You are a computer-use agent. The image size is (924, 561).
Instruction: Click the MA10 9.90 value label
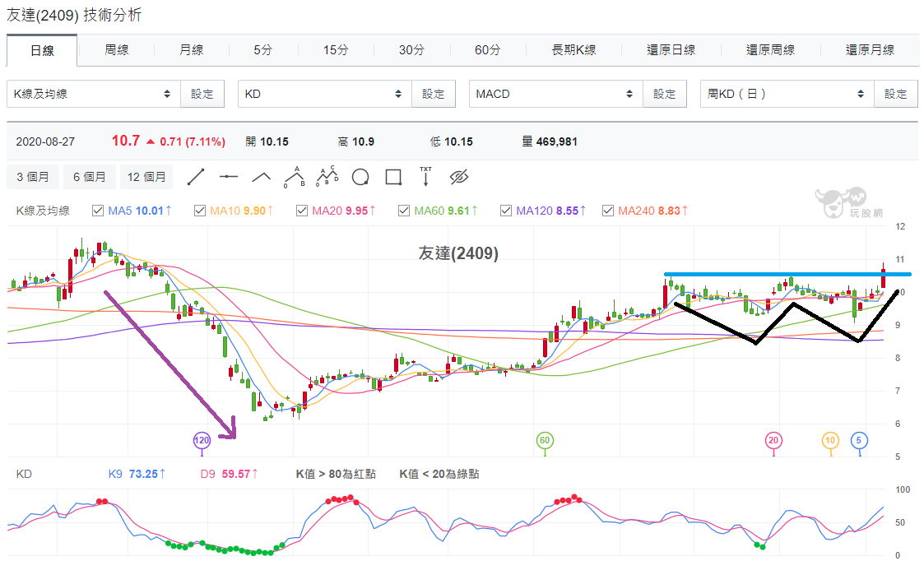click(242, 211)
